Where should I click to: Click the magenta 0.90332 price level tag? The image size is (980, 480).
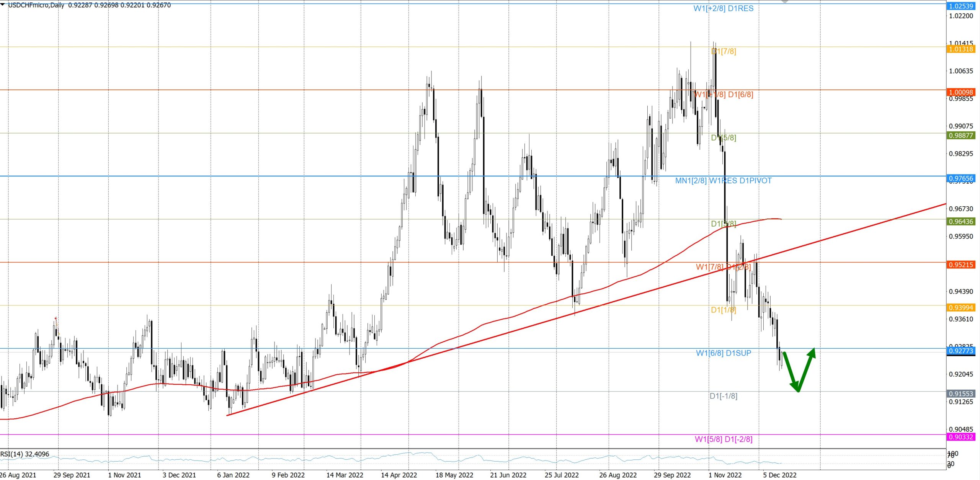click(961, 437)
